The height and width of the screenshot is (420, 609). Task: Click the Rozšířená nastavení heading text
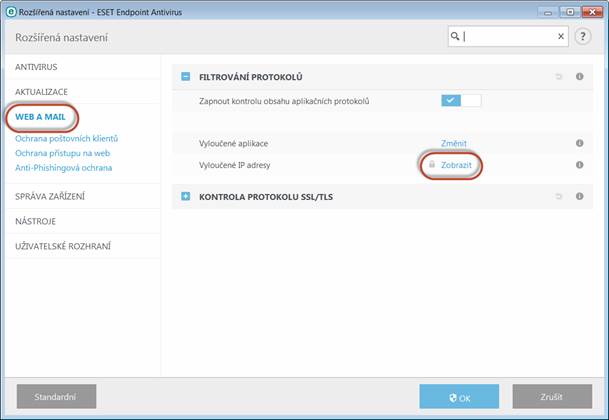[x=61, y=37]
